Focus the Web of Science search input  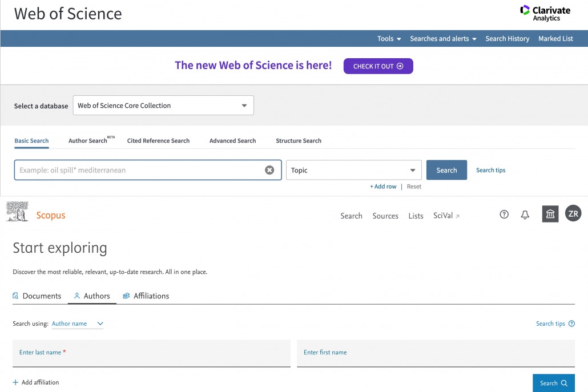pyautogui.click(x=148, y=170)
